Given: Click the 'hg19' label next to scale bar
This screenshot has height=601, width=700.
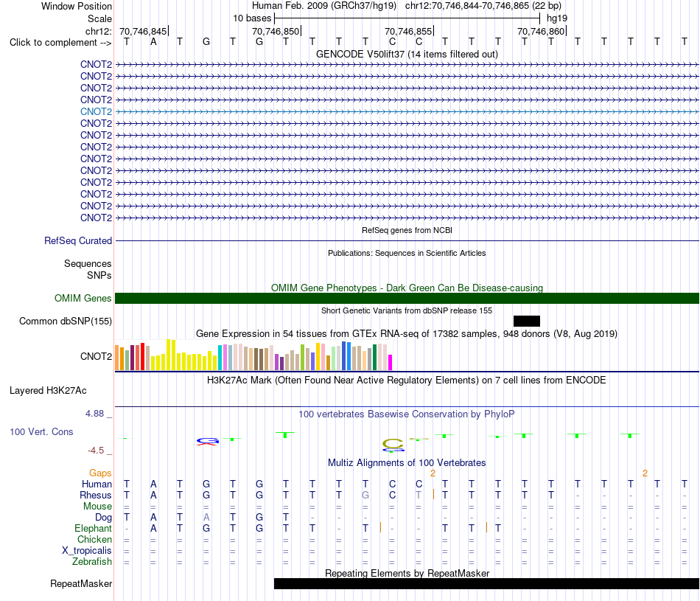Looking at the screenshot, I should (x=557, y=18).
